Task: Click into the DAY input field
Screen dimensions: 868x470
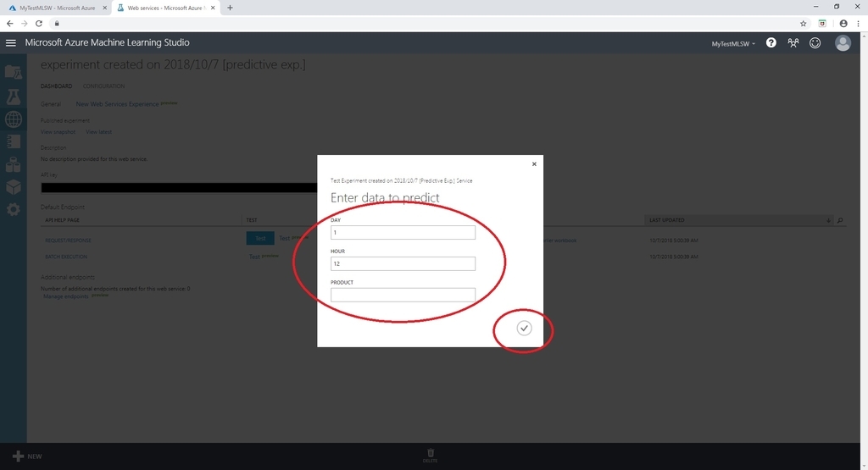Action: [403, 232]
